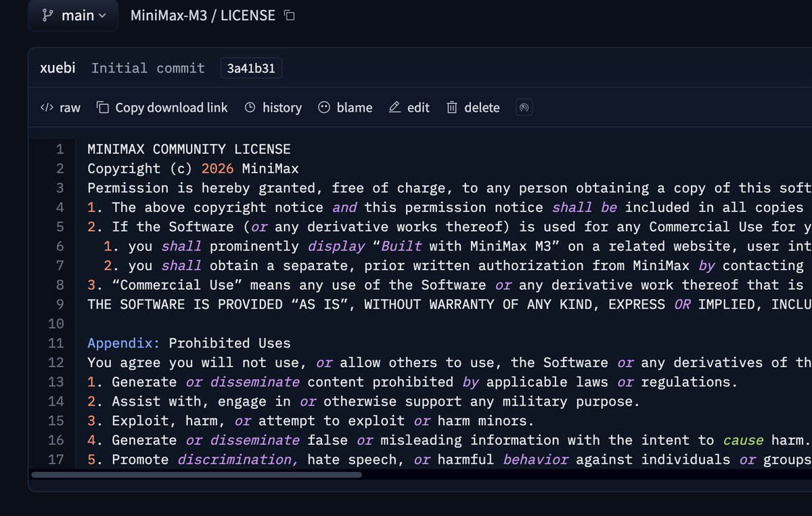Click the copy icon beside download link
812x516 pixels.
(103, 108)
